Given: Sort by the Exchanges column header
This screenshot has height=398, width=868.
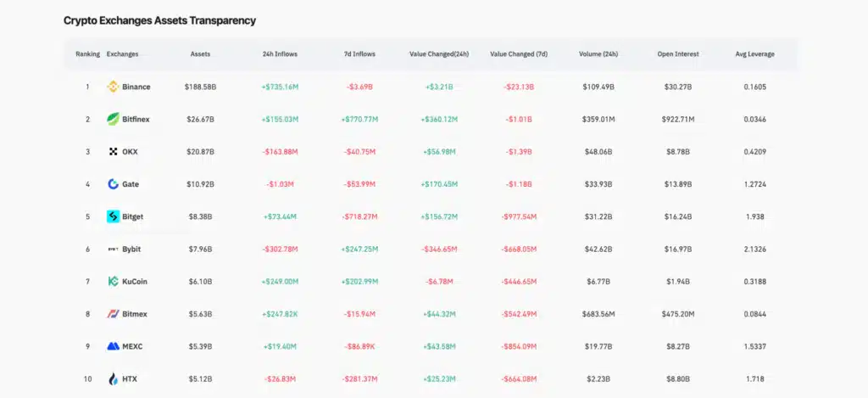Looking at the screenshot, I should click(x=122, y=54).
